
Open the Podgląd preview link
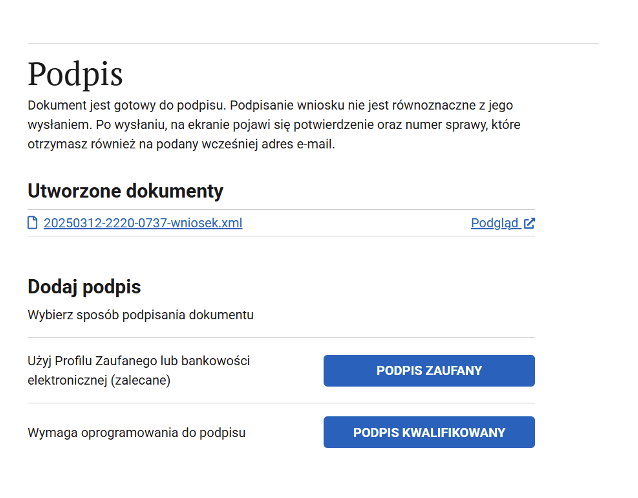494,223
